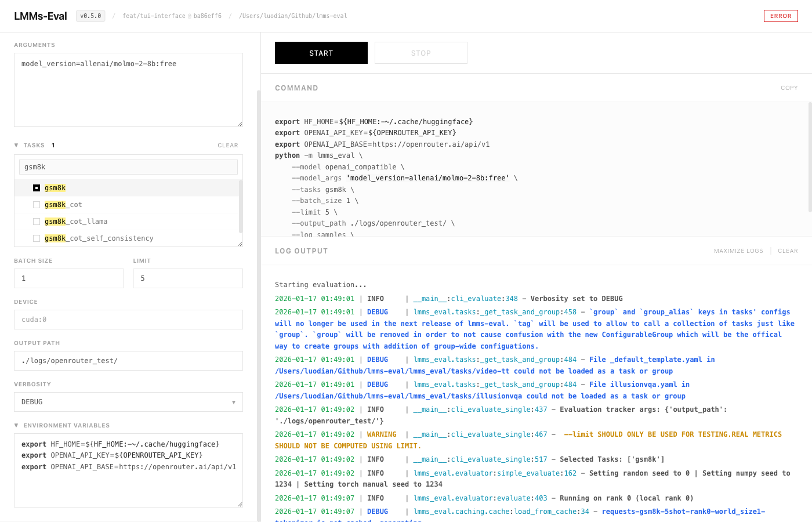
Task: Copy the command with COPY
Action: coord(789,88)
